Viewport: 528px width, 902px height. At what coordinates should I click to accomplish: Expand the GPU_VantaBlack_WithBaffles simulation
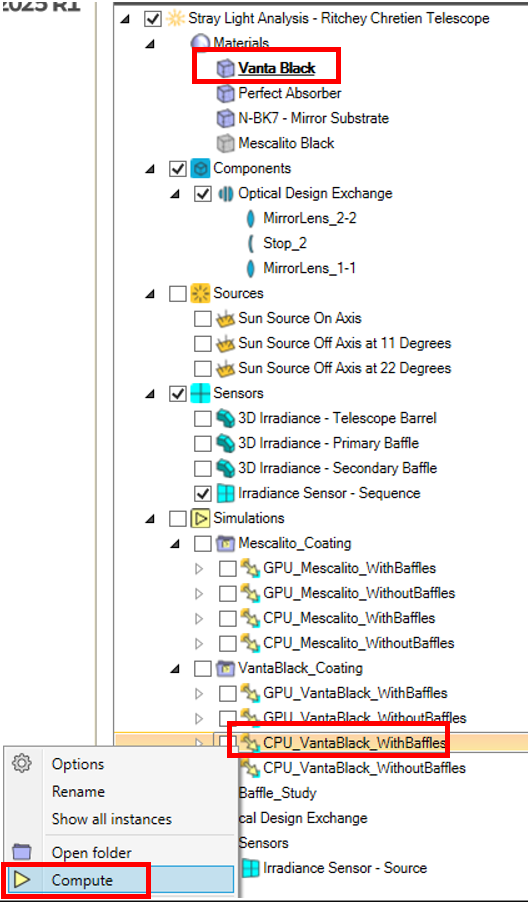(200, 694)
